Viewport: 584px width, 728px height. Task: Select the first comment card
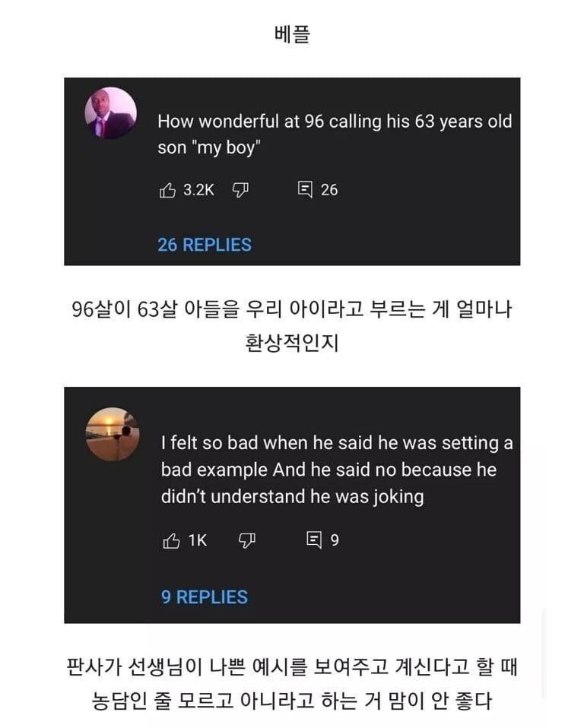(x=292, y=167)
